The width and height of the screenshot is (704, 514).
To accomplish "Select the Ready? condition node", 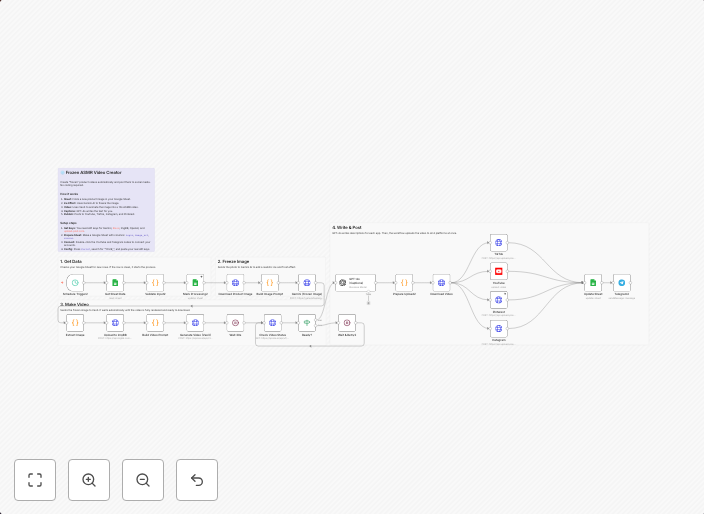I will pos(307,322).
